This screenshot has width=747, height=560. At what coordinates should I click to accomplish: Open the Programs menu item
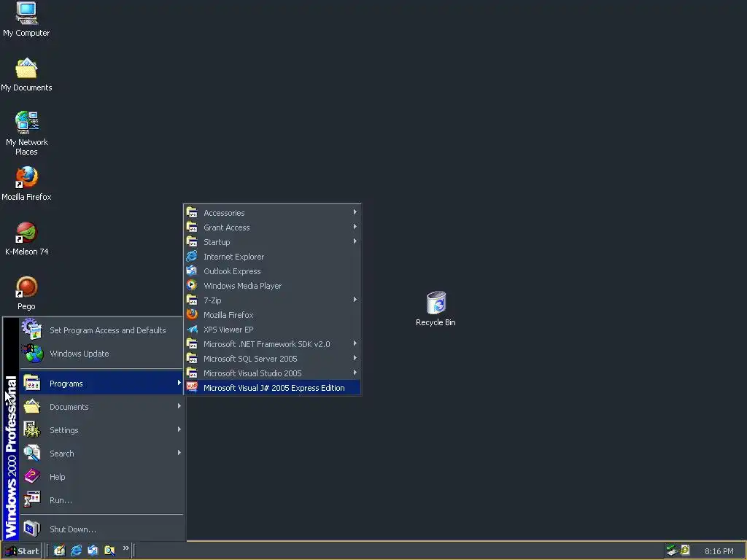[x=102, y=384]
